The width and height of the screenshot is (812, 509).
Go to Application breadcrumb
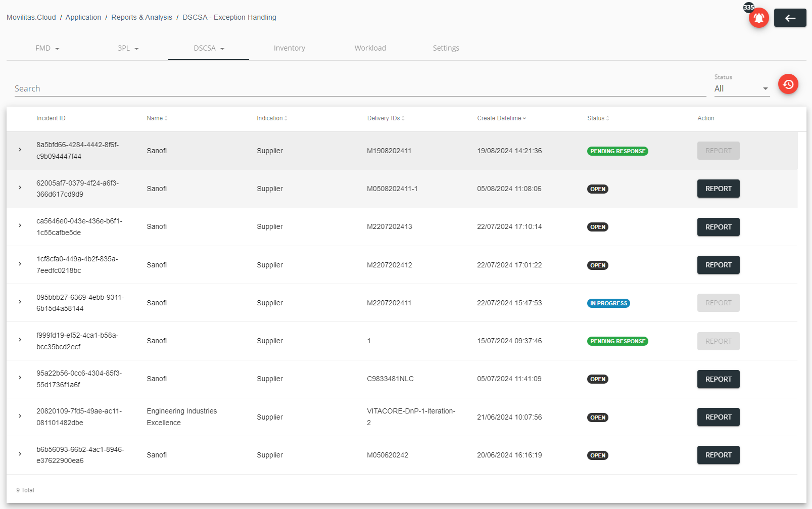click(x=83, y=17)
